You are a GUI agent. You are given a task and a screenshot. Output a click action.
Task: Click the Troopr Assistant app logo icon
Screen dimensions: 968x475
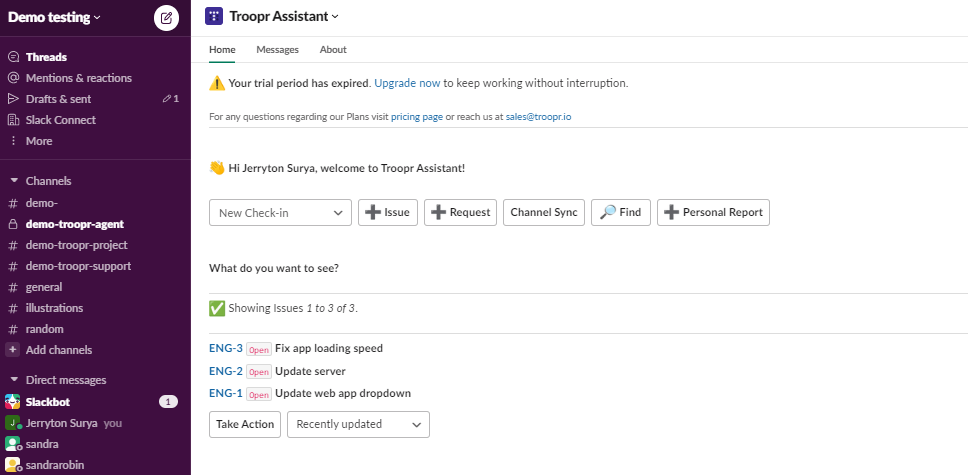pyautogui.click(x=214, y=17)
